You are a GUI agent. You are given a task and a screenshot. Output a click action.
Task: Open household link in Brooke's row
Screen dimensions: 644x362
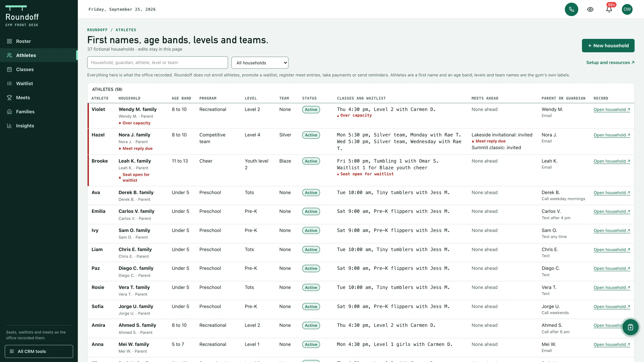(x=612, y=161)
